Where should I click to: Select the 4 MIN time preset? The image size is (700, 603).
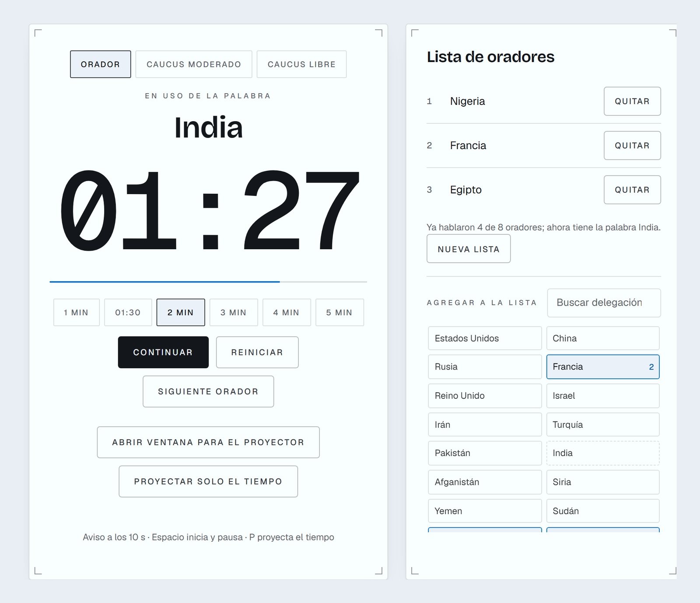click(287, 312)
